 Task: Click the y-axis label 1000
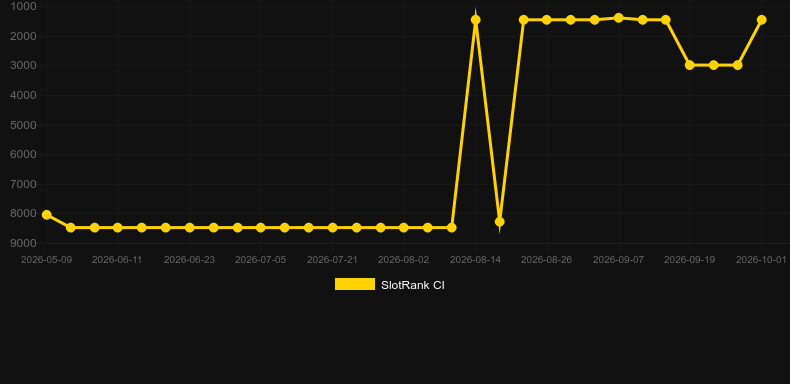23,6
